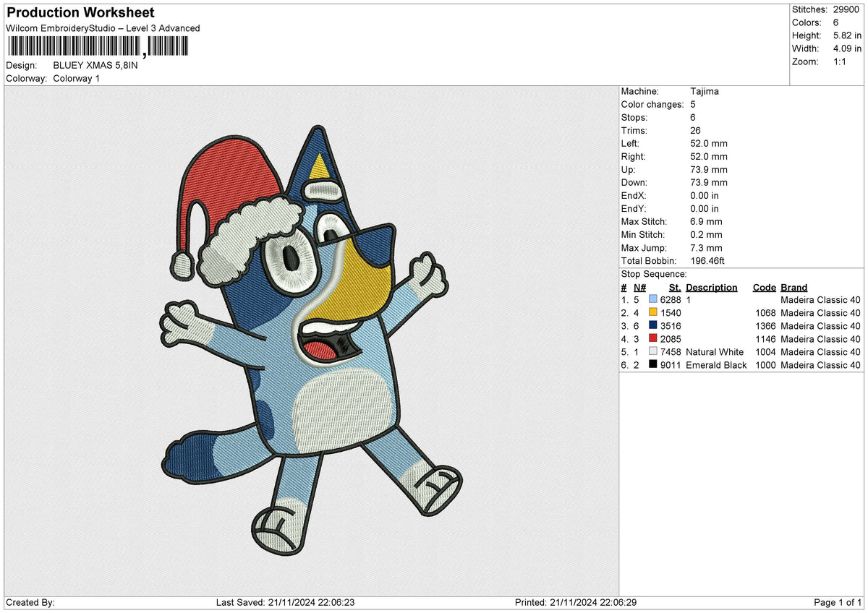Click the Bluey embroidery design preview
868x613 pixels.
point(311,341)
